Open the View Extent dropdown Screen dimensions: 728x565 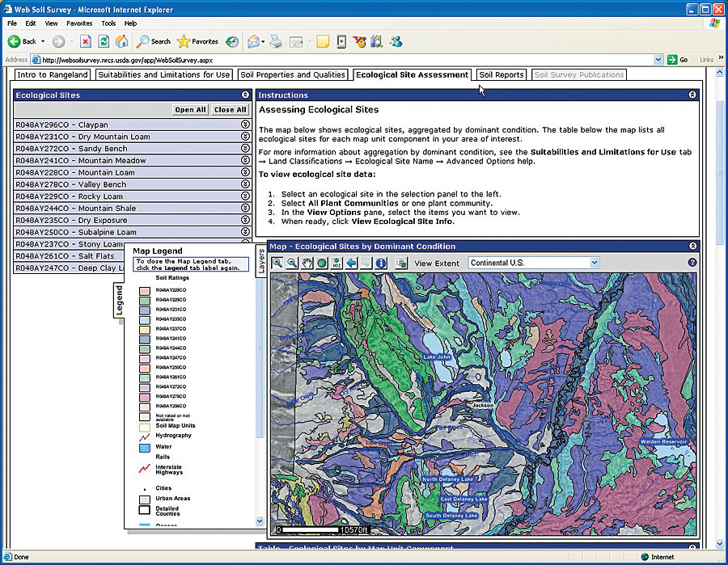(594, 263)
